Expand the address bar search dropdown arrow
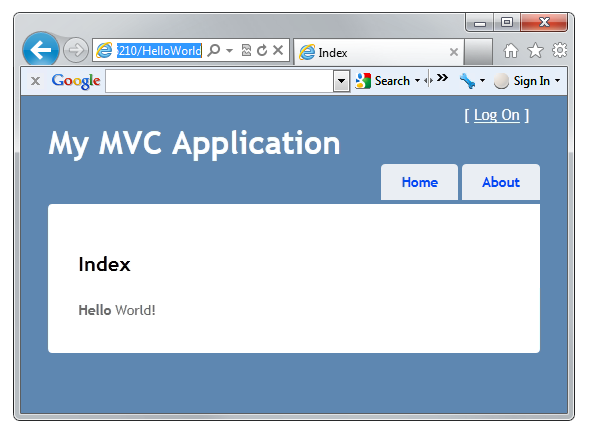This screenshot has height=440, width=592. pos(230,50)
